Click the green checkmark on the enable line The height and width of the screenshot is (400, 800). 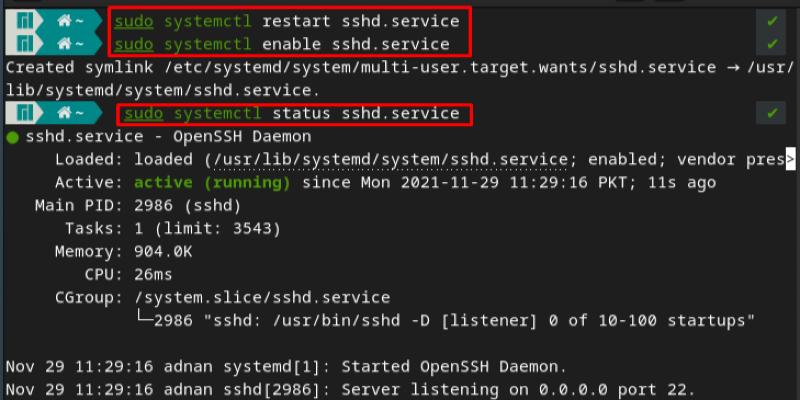[772, 44]
